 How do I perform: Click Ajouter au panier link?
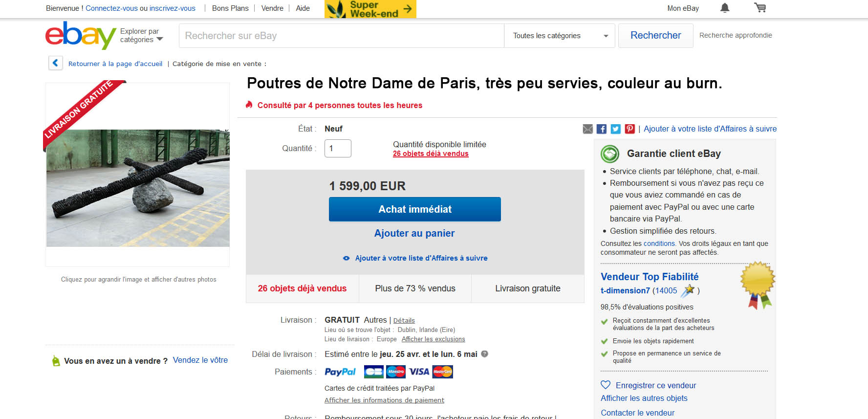414,233
